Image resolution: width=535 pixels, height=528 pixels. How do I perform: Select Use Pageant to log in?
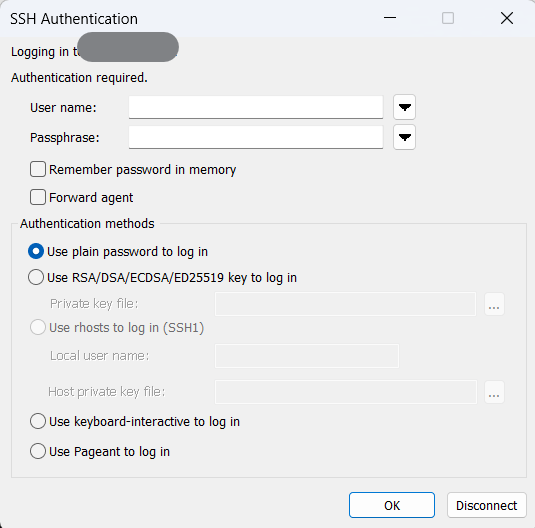click(x=38, y=451)
